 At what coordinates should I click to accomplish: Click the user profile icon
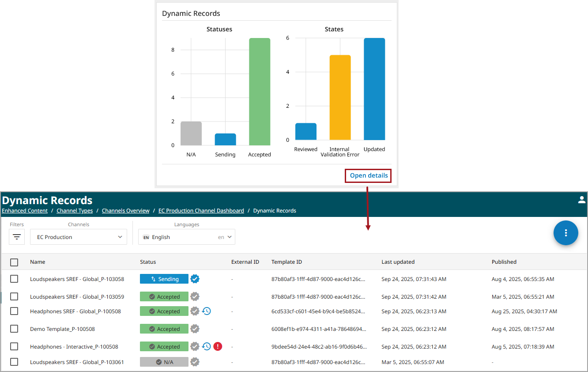click(x=581, y=200)
